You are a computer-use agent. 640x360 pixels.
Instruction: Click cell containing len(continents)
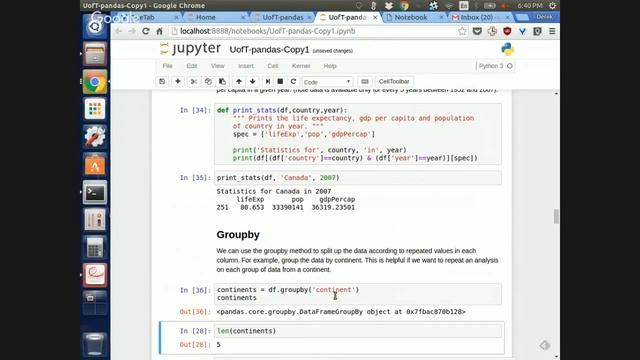click(358, 331)
